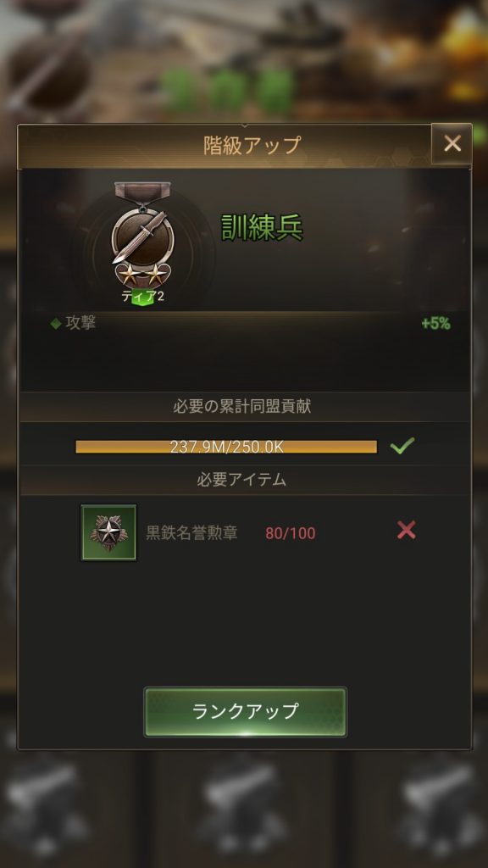Screen dimensions: 488x868
Task: Tap the +5% attack bonus value
Action: (x=435, y=324)
